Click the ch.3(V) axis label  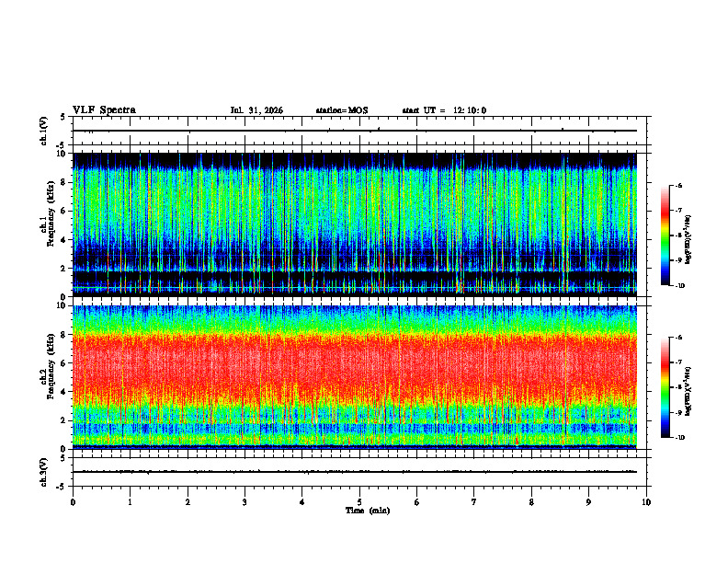tap(43, 472)
